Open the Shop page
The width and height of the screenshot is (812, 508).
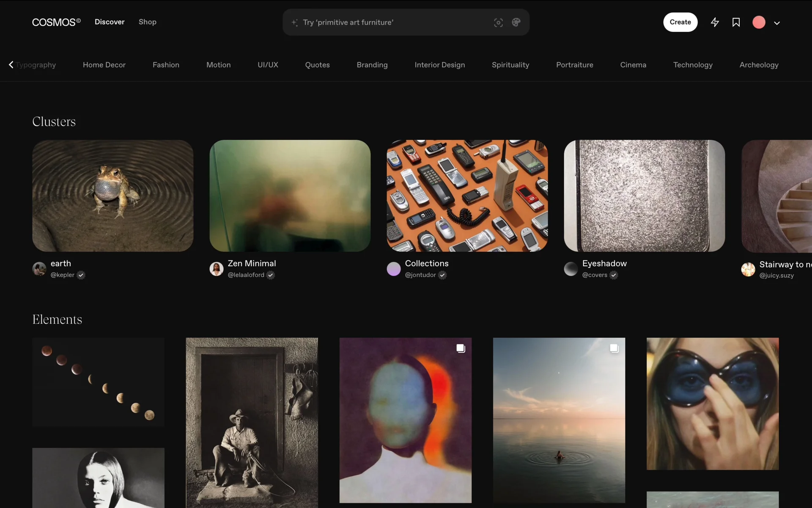pos(147,22)
